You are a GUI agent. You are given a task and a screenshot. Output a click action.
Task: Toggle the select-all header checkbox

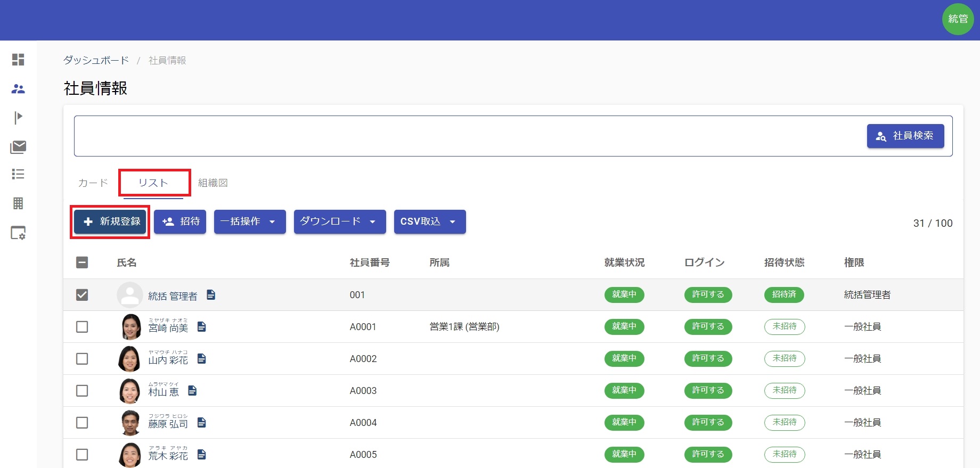pyautogui.click(x=82, y=262)
